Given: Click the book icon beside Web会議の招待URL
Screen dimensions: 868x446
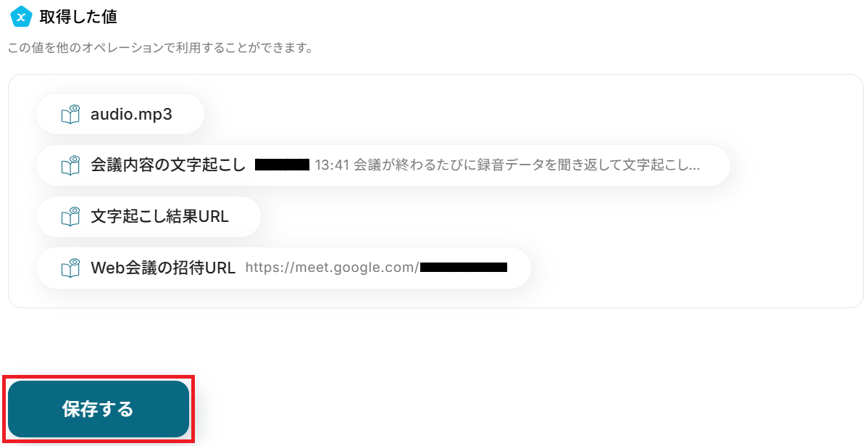Looking at the screenshot, I should [70, 268].
